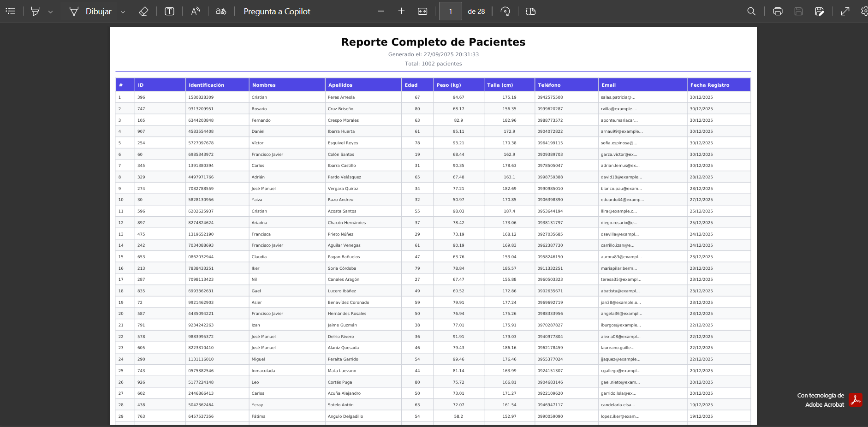Click the page number input field
Image resolution: width=868 pixels, height=427 pixels.
(x=450, y=12)
